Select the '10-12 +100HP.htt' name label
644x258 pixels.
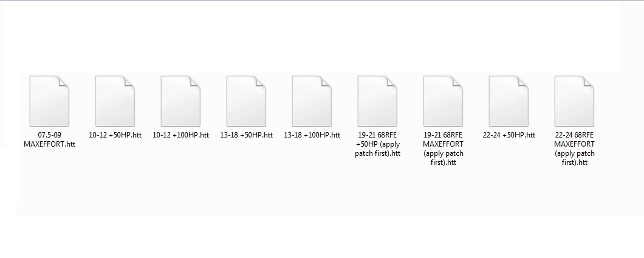pos(180,135)
